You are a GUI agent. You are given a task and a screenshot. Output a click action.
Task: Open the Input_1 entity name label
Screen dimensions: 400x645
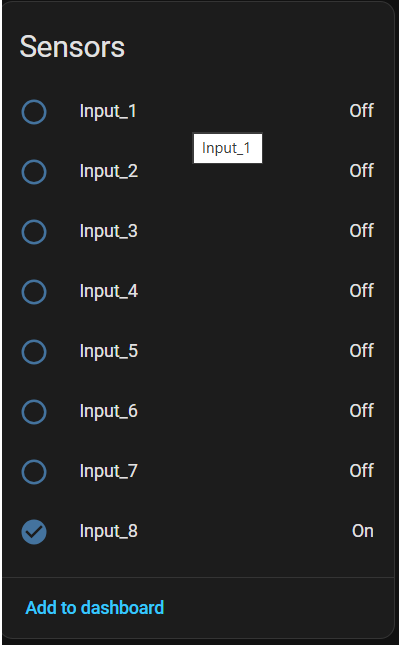pyautogui.click(x=108, y=111)
